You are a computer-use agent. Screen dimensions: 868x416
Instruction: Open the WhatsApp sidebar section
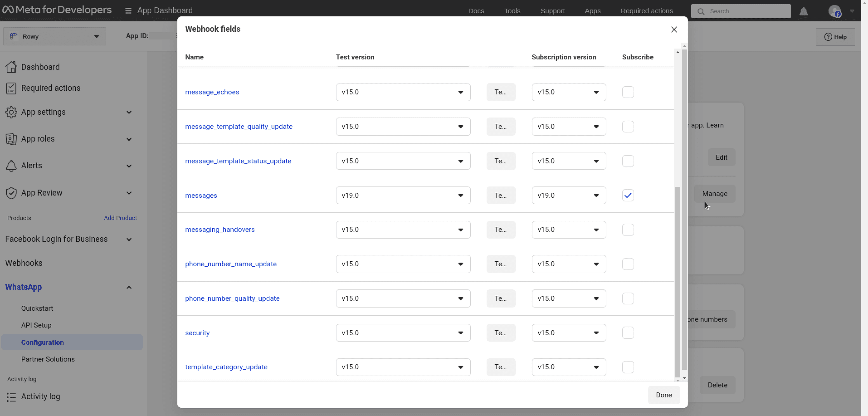(x=23, y=287)
